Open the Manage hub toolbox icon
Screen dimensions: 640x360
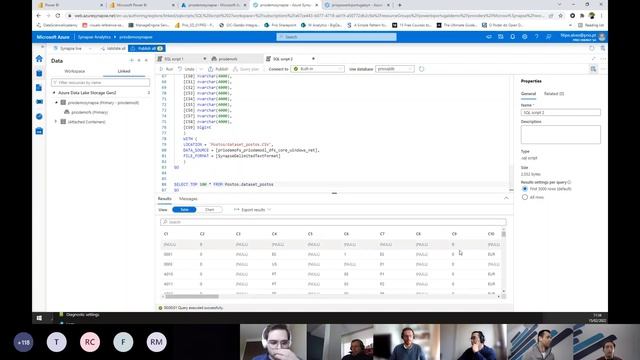pos(39,131)
